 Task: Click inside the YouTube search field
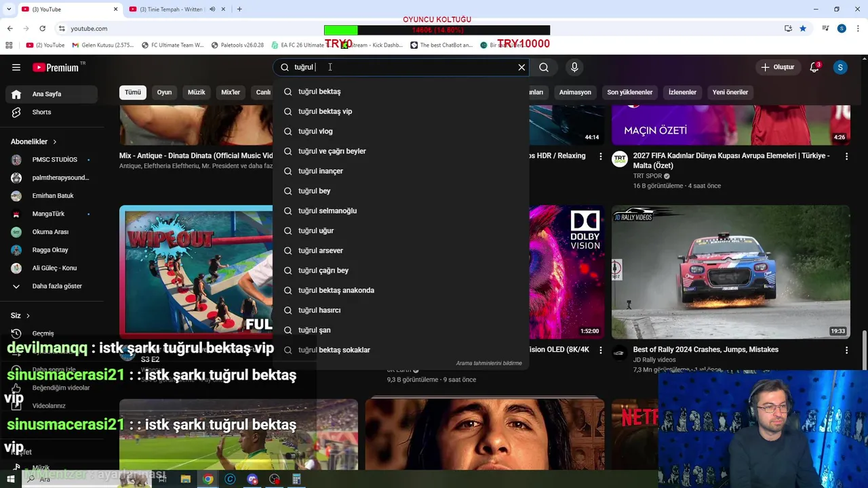[400, 67]
